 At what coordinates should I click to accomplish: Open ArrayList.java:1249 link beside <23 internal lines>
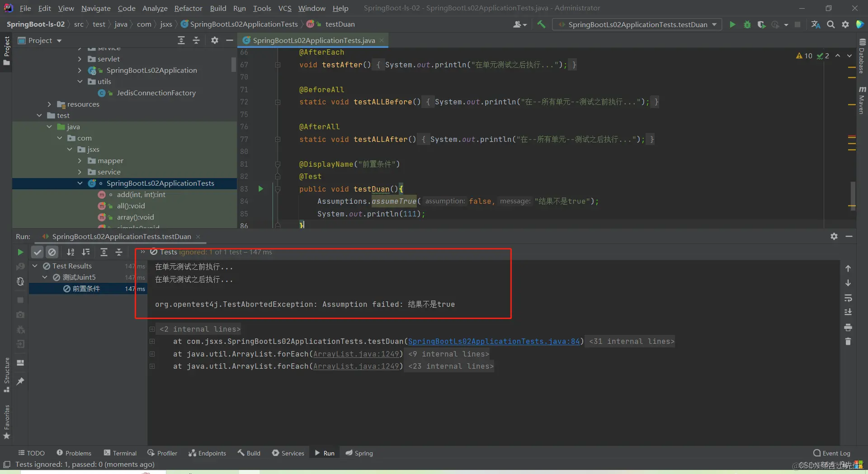click(x=356, y=366)
